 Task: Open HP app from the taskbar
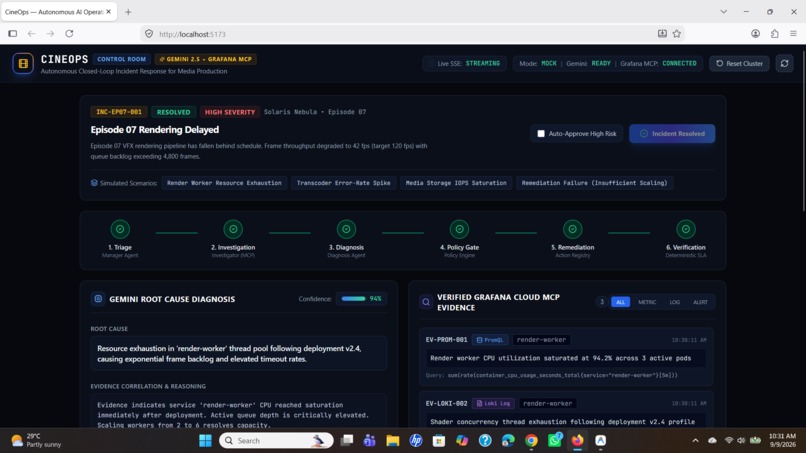point(416,441)
